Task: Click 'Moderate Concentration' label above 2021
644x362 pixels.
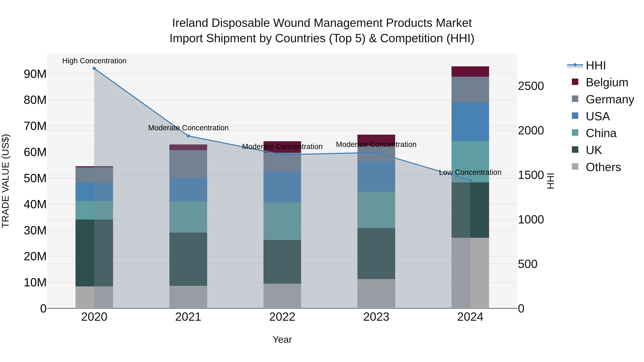Action: 188,128
